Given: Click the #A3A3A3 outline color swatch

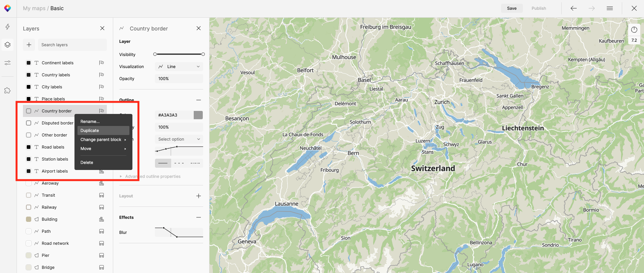Looking at the screenshot, I should pos(198,115).
